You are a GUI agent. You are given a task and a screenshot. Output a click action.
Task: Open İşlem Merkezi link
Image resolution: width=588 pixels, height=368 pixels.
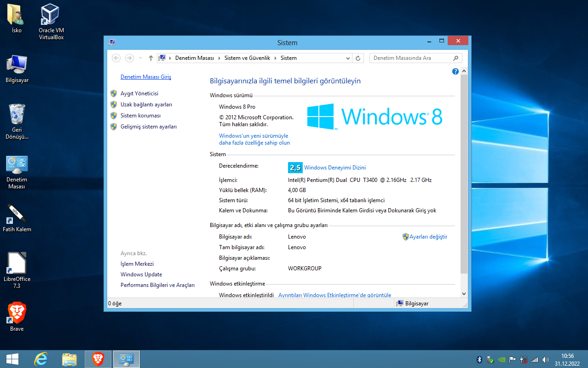click(x=137, y=264)
